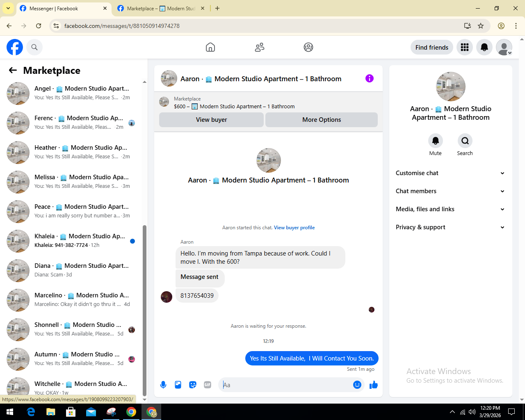Open the Friends icon in top navigation
The height and width of the screenshot is (420, 525).
[260, 47]
